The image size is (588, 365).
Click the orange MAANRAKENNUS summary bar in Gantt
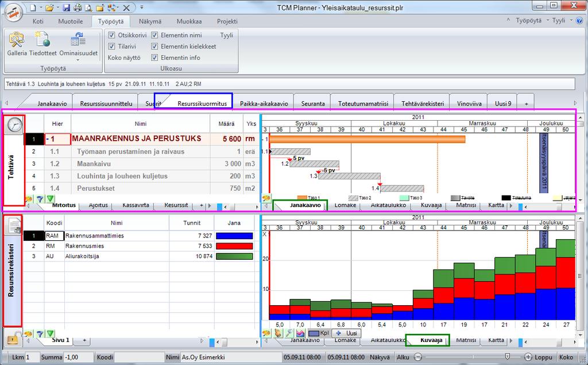(367, 139)
